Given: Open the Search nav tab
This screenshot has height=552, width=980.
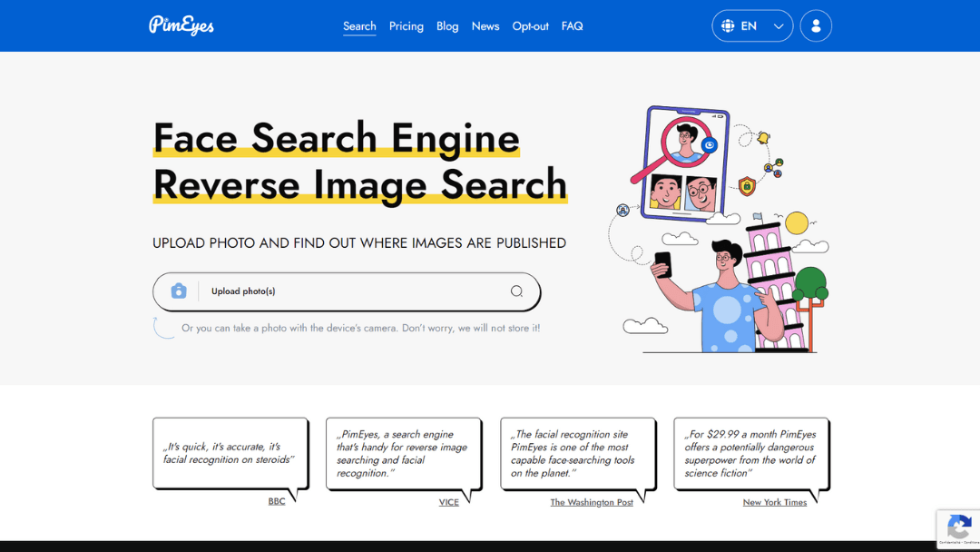Looking at the screenshot, I should coord(359,26).
